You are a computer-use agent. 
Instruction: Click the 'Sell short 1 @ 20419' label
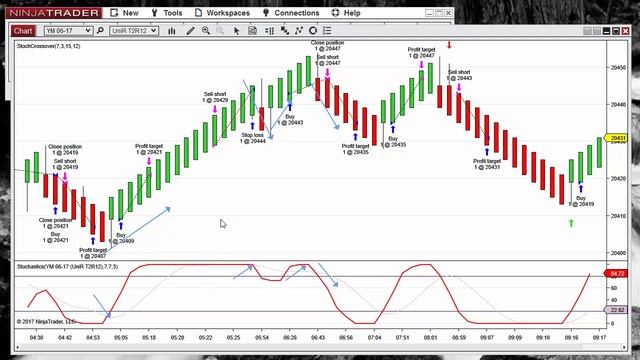65,164
